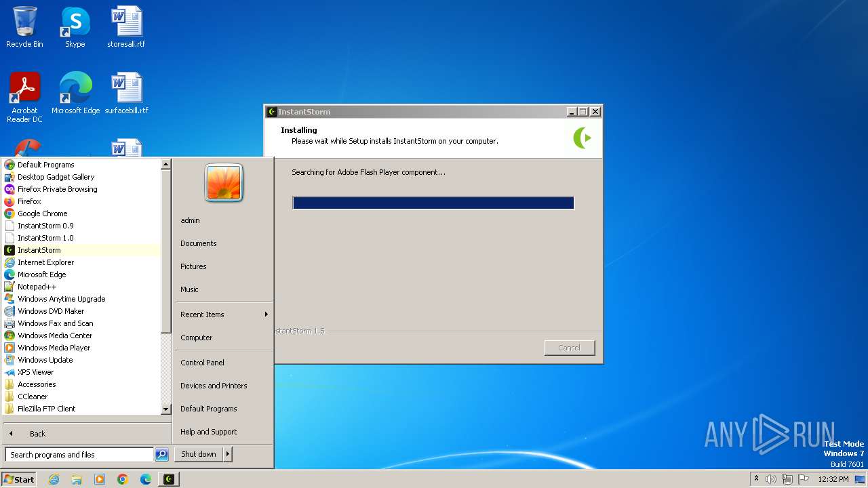Click the Start button
The image size is (868, 488).
19,479
